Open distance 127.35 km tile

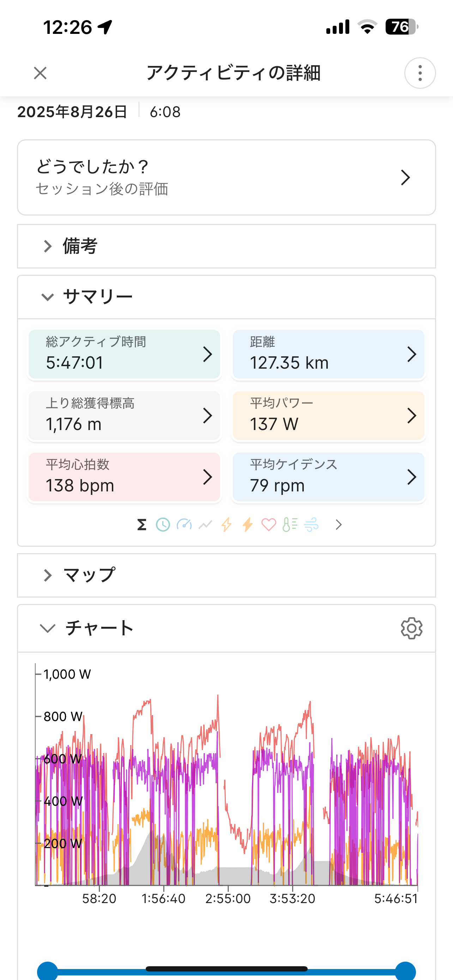tap(328, 354)
